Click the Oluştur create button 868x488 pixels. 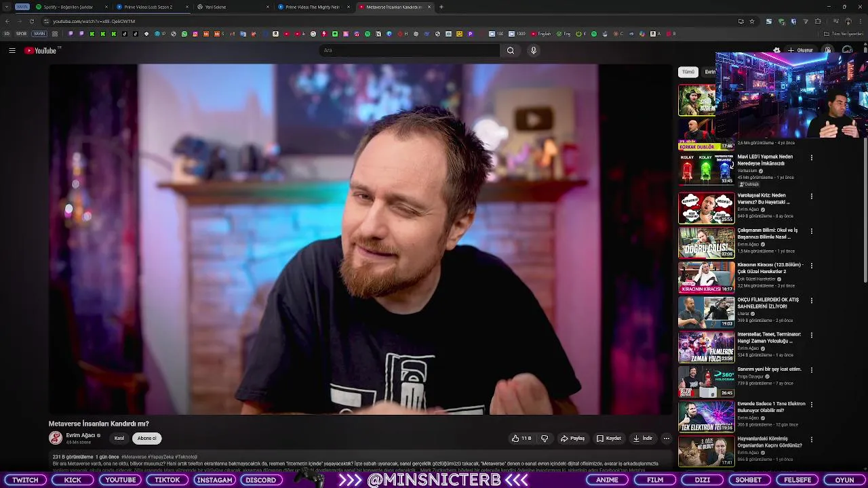coord(800,50)
